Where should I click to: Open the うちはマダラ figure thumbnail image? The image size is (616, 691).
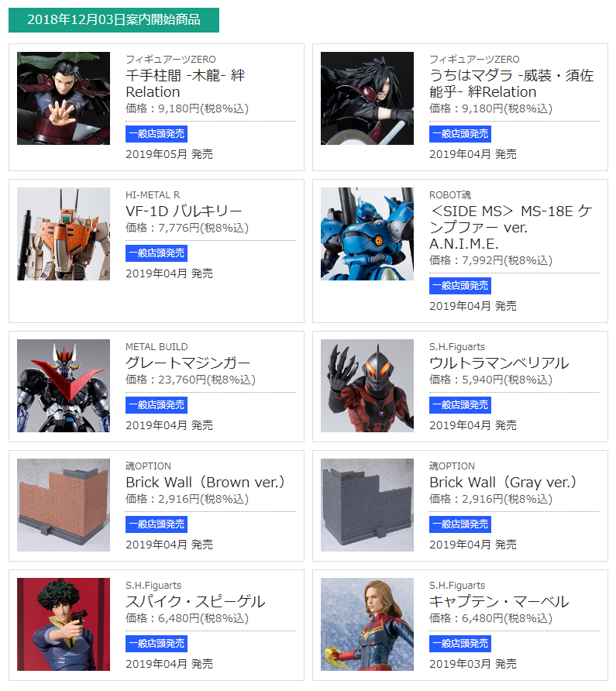[367, 98]
